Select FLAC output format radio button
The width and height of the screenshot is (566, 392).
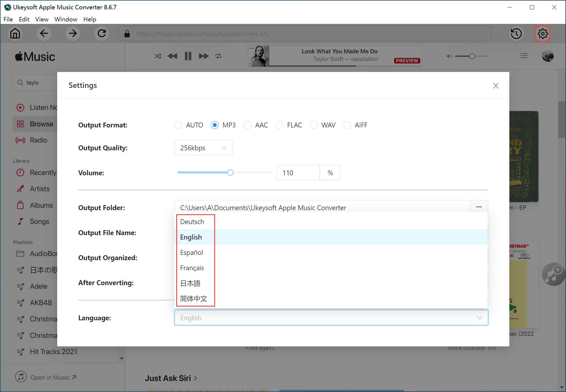coord(279,125)
